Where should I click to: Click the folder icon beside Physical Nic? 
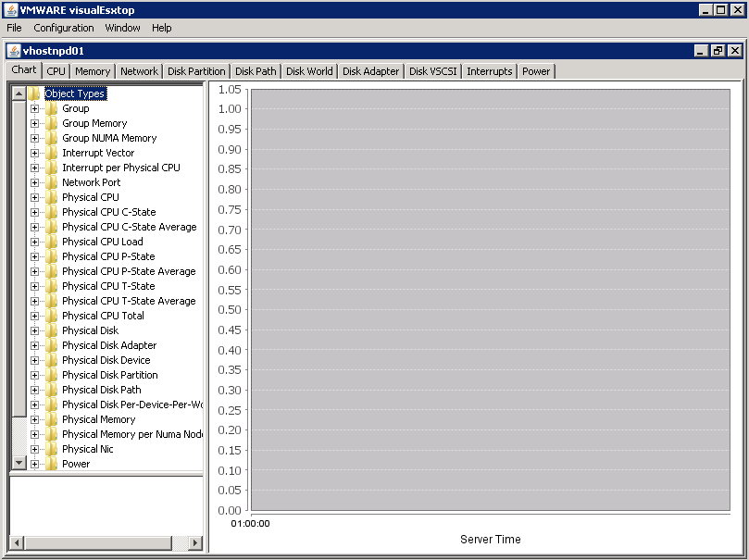click(x=52, y=449)
